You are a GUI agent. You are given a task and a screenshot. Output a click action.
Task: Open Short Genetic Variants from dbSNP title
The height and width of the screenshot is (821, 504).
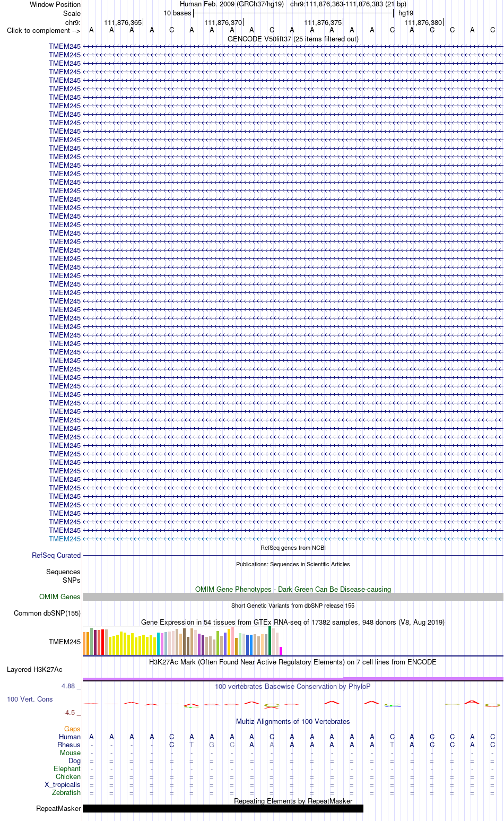tap(293, 606)
